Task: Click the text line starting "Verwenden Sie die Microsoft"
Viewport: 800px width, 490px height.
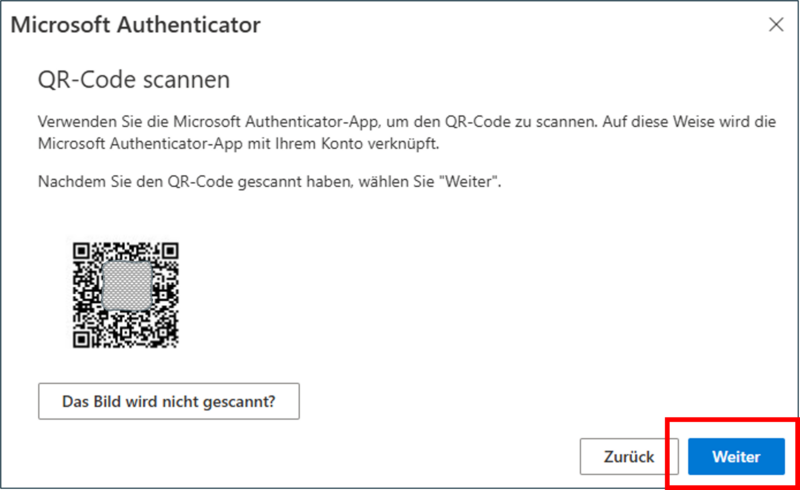Action: coord(407,122)
